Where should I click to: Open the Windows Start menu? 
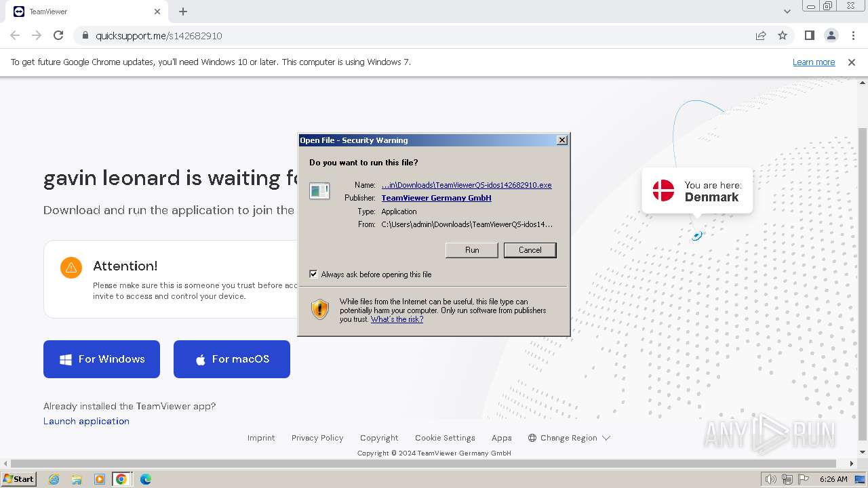18,479
